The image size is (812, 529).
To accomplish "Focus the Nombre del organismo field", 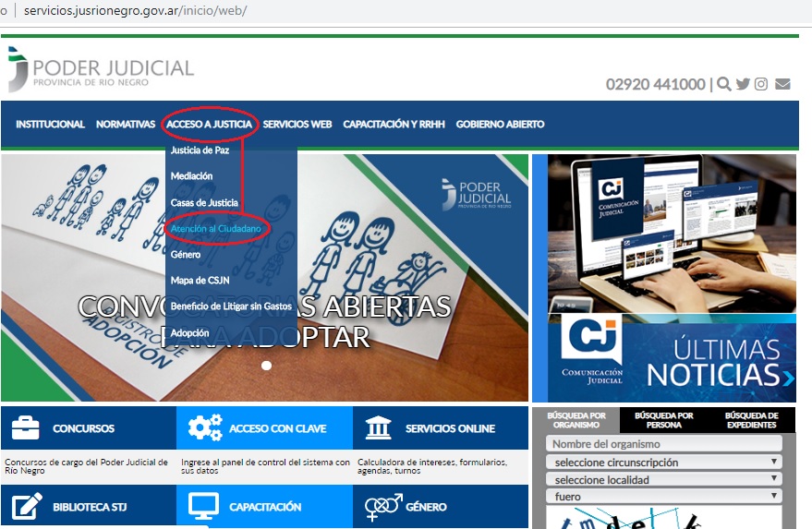I will (664, 443).
